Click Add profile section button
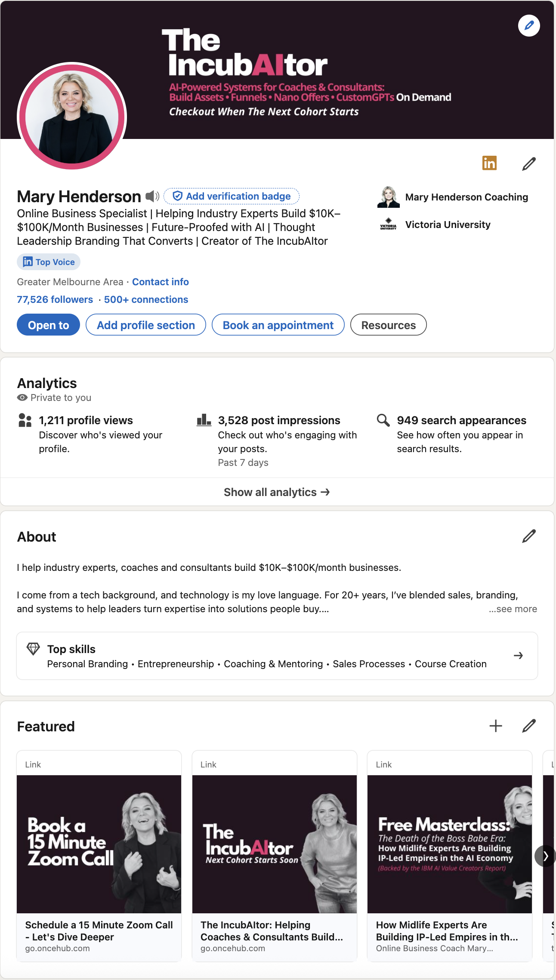This screenshot has height=980, width=556. pos(145,325)
